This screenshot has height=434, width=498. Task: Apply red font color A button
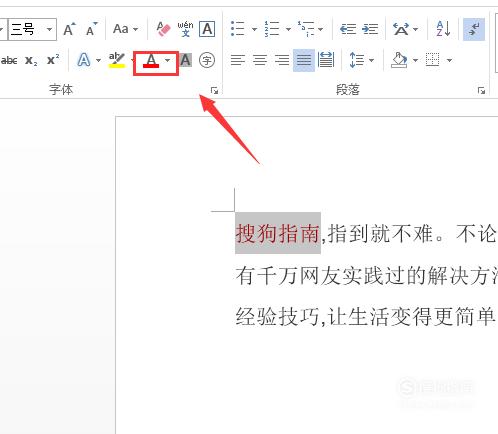[x=151, y=61]
